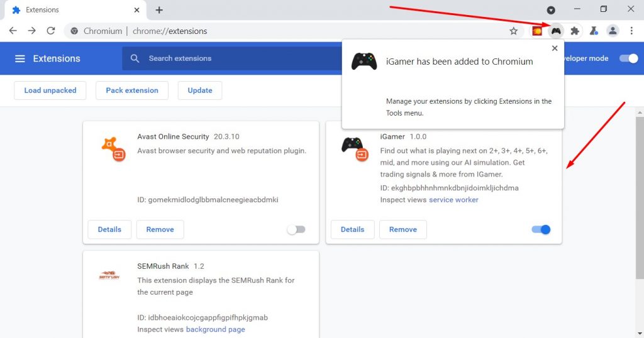Click the SEMRush Rank logo icon

tap(109, 275)
